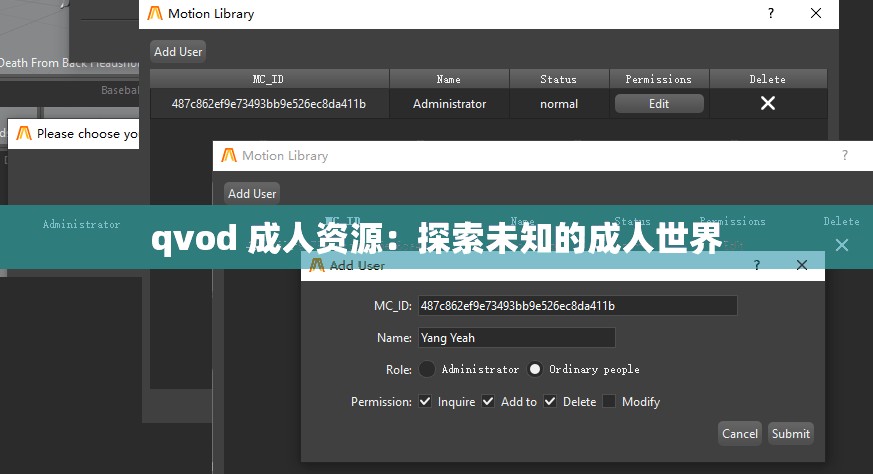Submit the new user form

(790, 433)
